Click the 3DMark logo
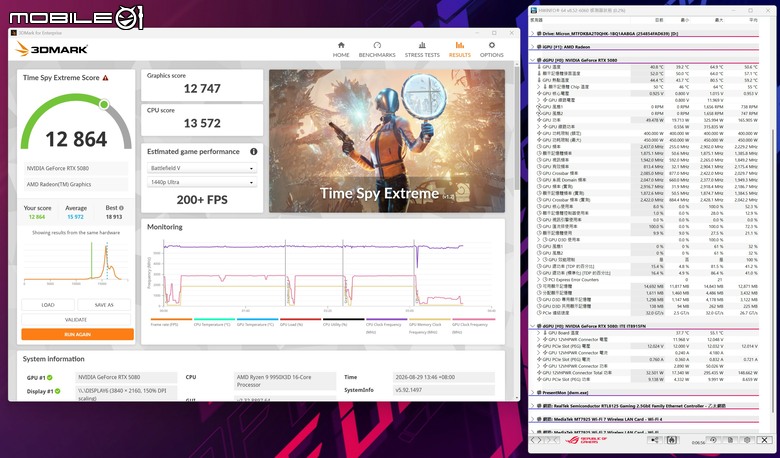 click(x=52, y=49)
